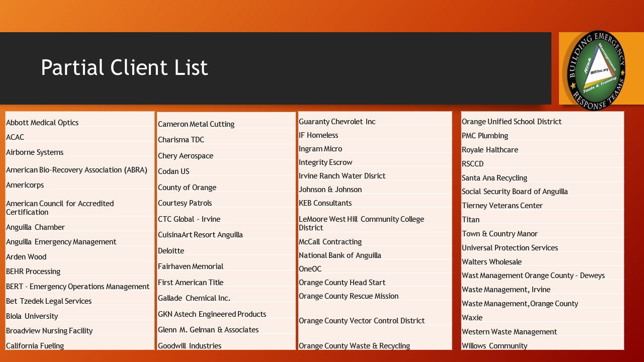Select Cameron Metal Cutting
The height and width of the screenshot is (362, 644).
[196, 124]
